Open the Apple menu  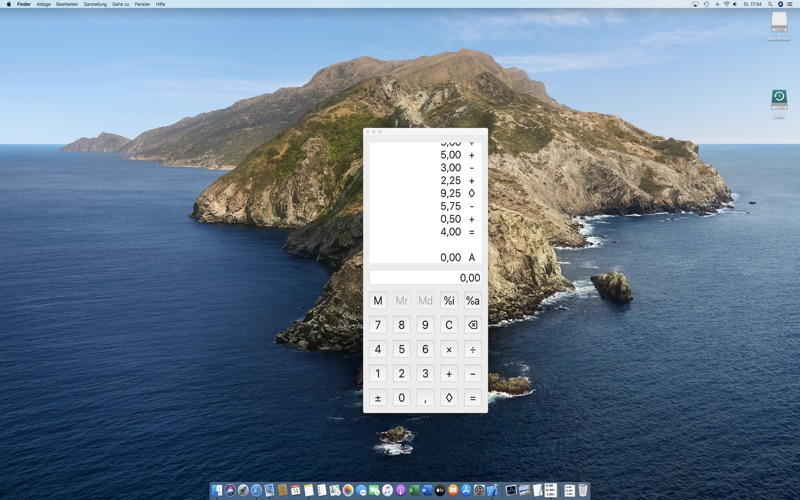[x=8, y=4]
